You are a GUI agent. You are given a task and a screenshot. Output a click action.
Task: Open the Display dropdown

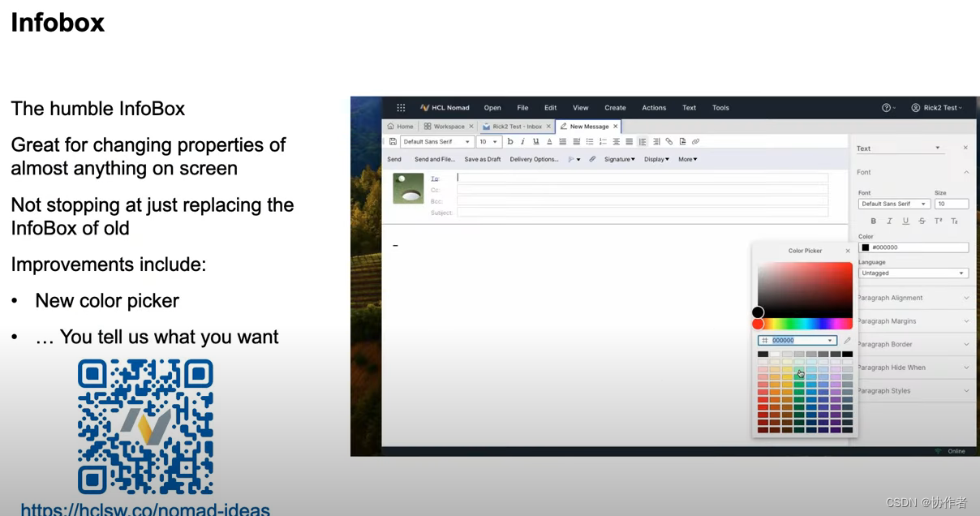point(657,160)
